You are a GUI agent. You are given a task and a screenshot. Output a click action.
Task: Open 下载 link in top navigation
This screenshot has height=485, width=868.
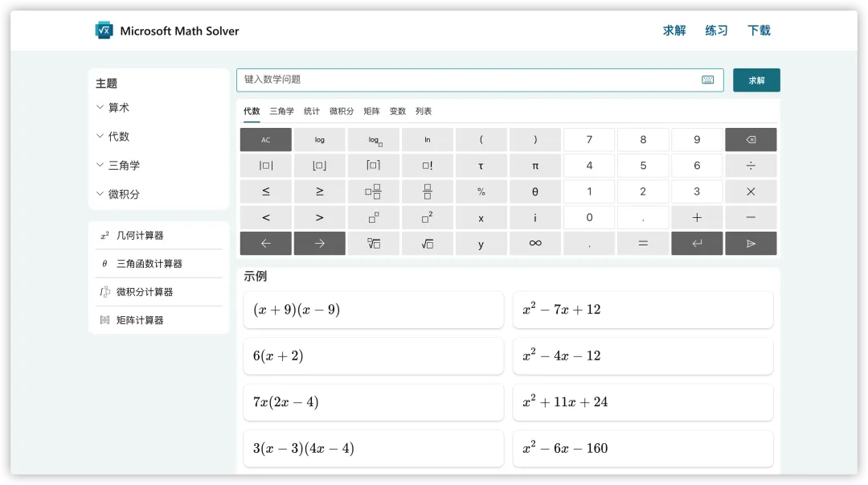[x=759, y=31]
